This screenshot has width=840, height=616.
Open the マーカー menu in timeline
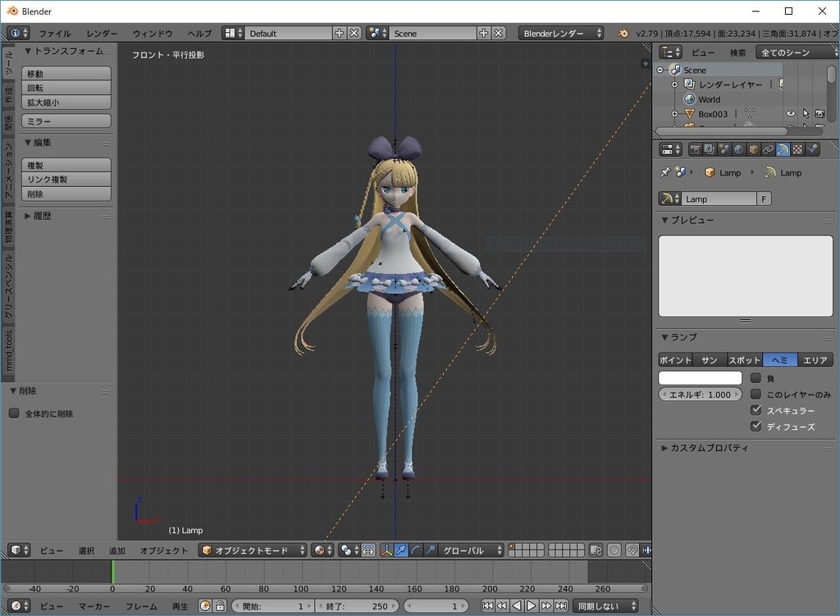94,606
